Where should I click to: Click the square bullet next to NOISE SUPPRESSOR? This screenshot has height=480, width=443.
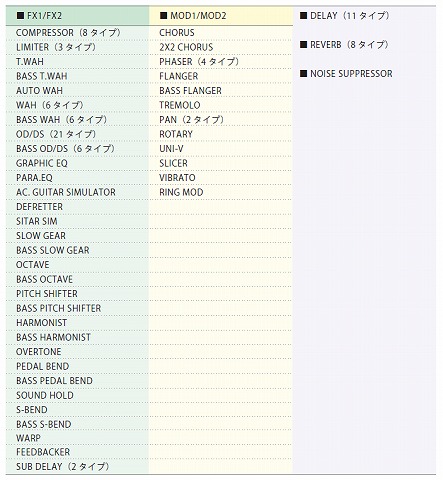[x=303, y=74]
